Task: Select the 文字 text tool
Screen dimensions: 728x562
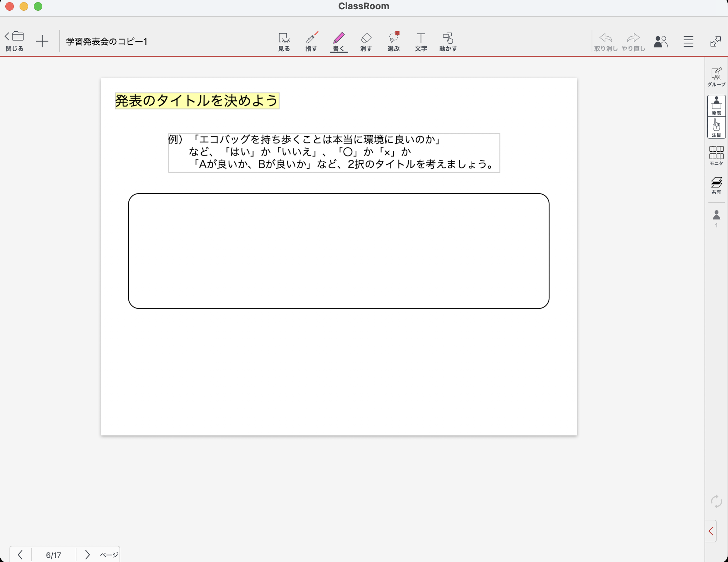Action: [x=421, y=42]
